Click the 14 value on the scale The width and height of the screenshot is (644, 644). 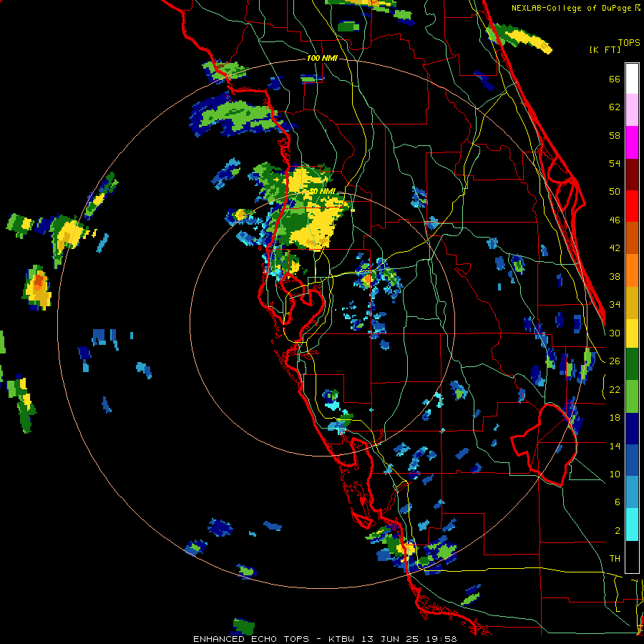pos(615,446)
